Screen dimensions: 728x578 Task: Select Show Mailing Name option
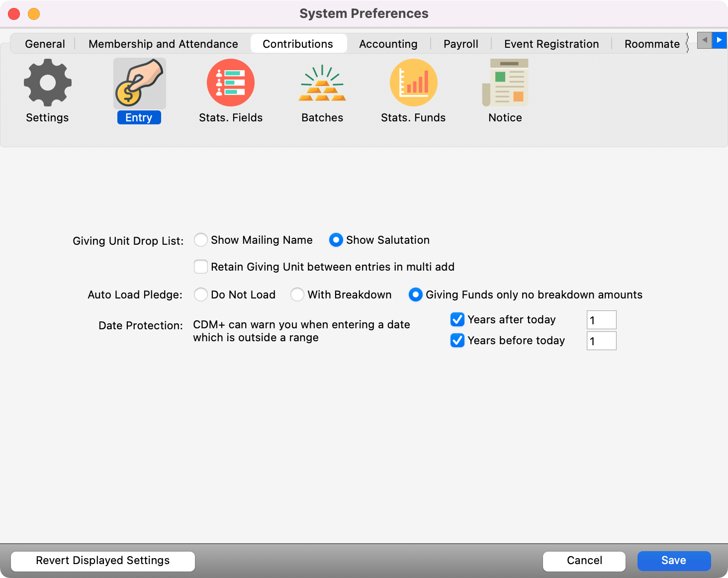point(201,240)
